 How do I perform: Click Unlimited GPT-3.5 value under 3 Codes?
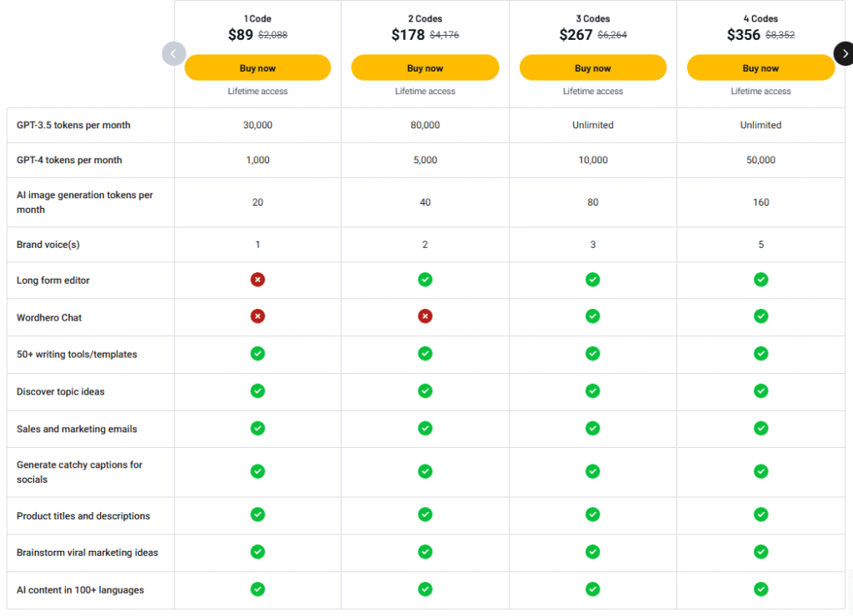[x=592, y=125]
